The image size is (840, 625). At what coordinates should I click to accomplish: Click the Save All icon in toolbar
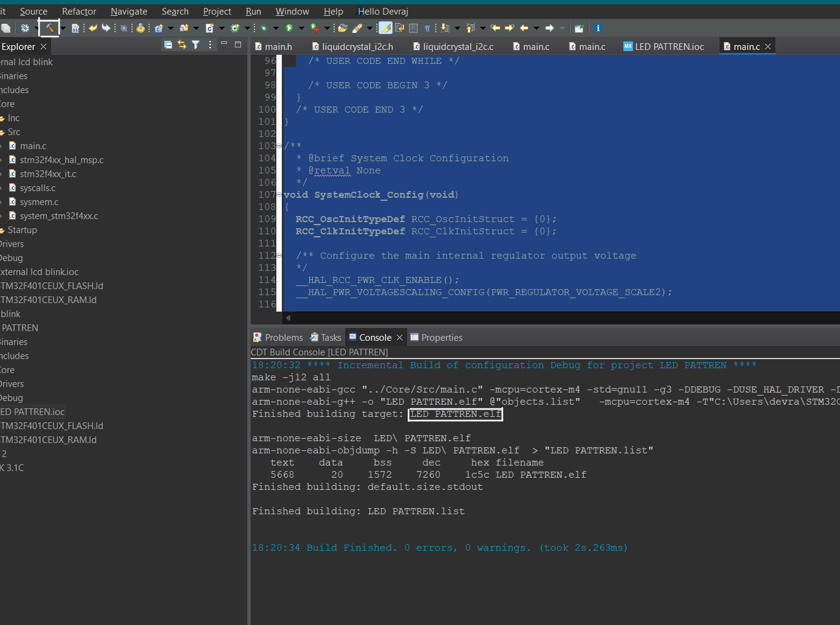pyautogui.click(x=5, y=28)
